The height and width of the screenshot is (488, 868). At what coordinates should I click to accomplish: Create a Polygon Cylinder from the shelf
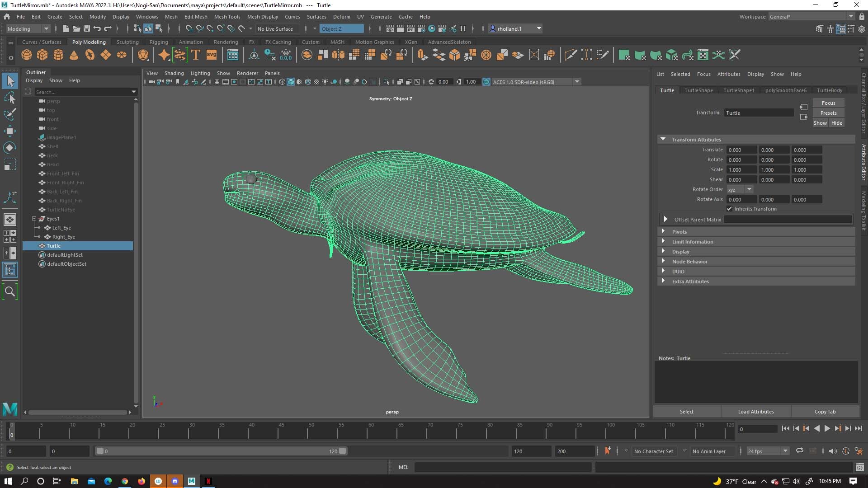pyautogui.click(x=58, y=55)
